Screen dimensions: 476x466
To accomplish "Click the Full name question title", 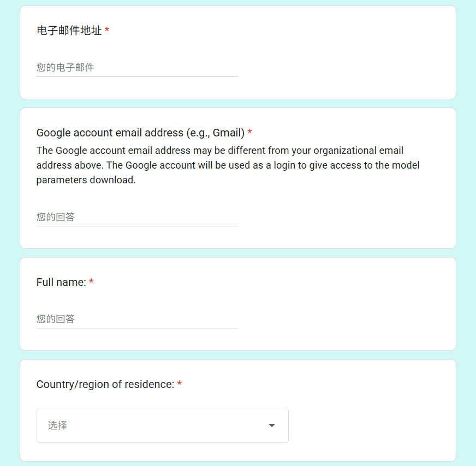I will click(61, 282).
